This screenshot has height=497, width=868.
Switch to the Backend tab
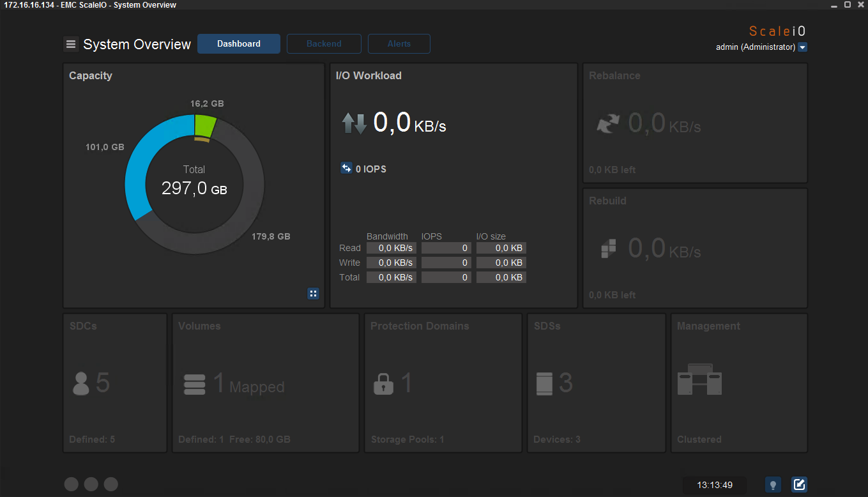324,44
